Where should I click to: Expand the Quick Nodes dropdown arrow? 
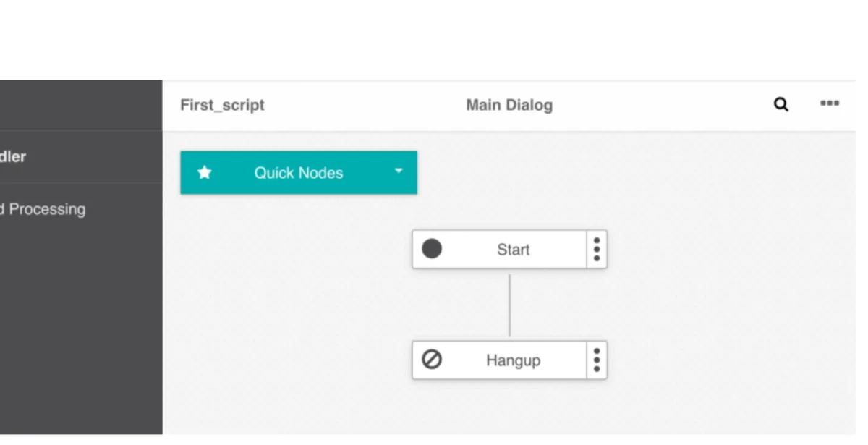click(x=398, y=171)
